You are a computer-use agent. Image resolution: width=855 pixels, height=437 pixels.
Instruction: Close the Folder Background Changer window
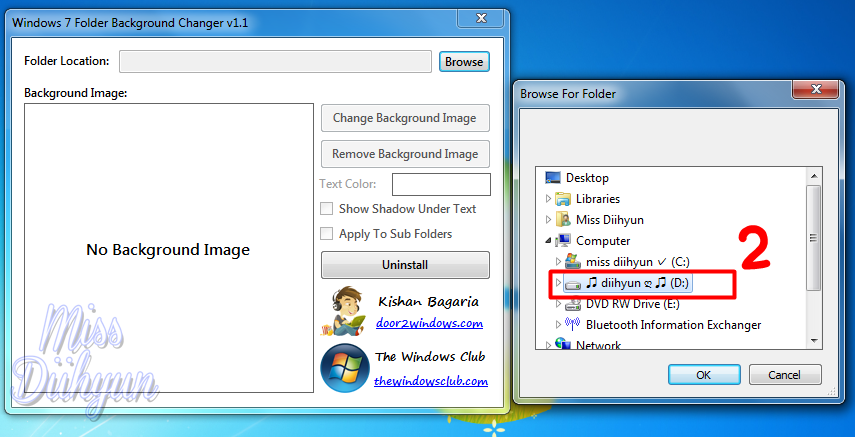480,19
